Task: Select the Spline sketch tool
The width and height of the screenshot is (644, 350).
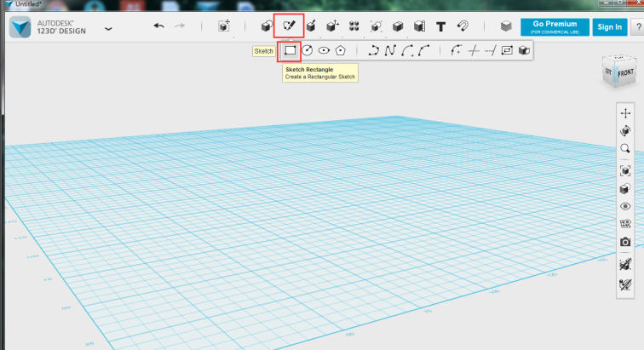Action: coord(390,50)
